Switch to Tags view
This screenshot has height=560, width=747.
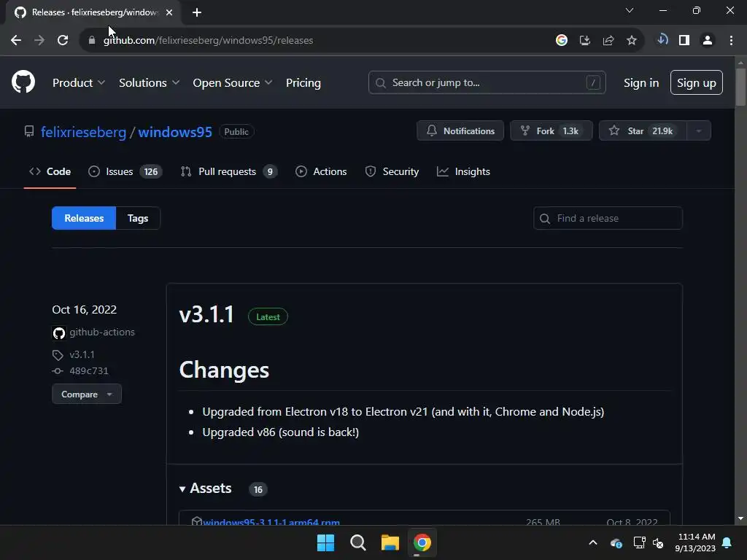138,218
